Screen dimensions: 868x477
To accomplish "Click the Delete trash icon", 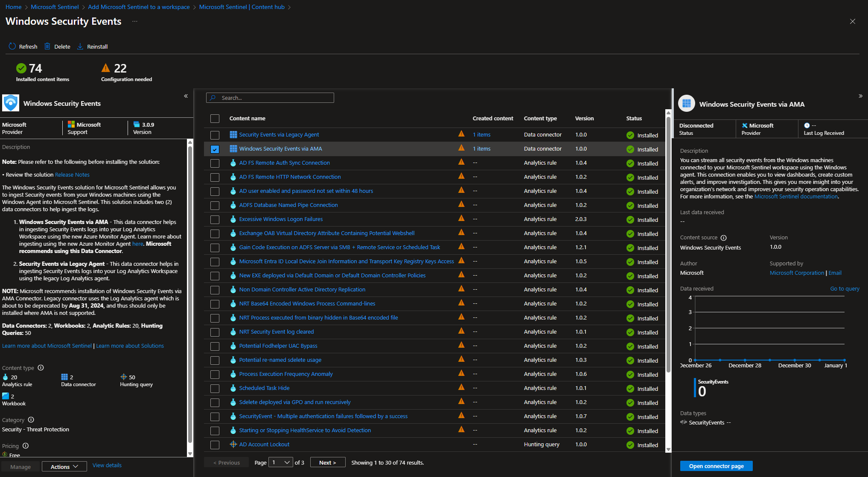I will (x=47, y=47).
